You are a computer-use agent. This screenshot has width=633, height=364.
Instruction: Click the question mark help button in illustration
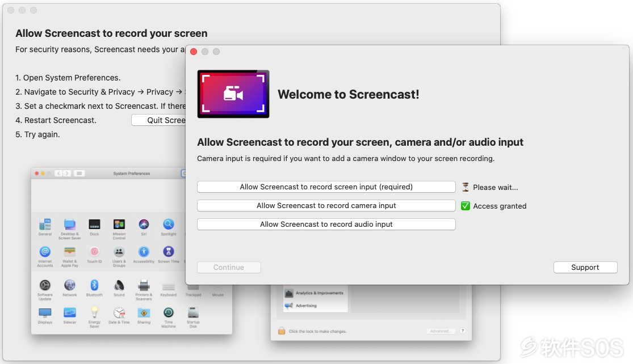463,331
